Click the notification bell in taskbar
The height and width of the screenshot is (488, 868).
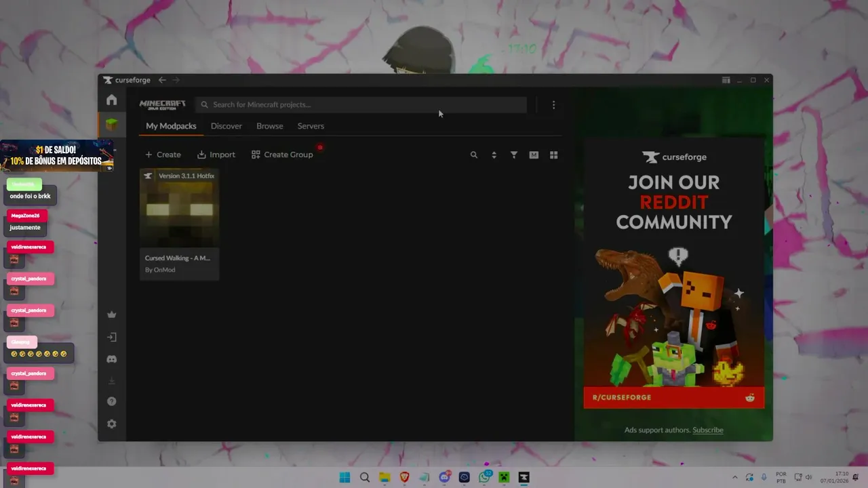[x=856, y=477]
